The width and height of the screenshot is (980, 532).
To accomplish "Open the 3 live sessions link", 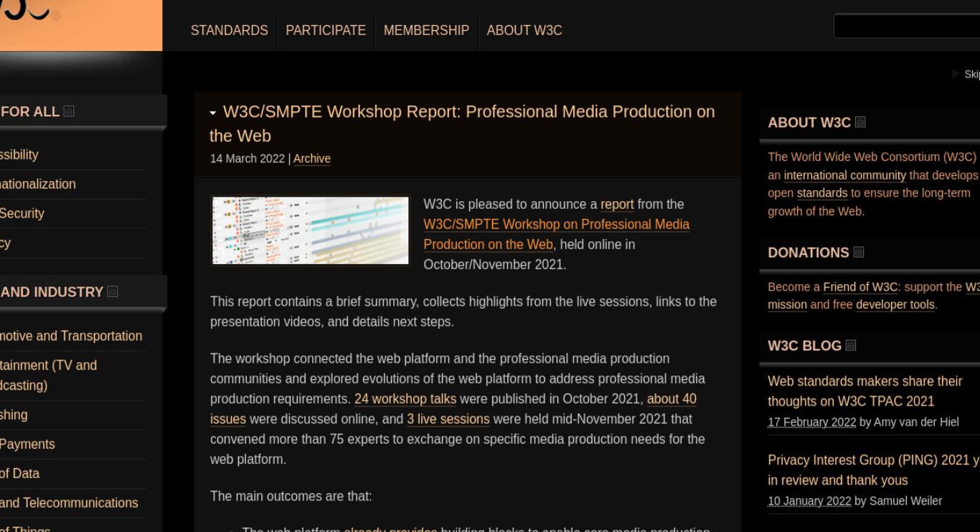I will tap(448, 419).
